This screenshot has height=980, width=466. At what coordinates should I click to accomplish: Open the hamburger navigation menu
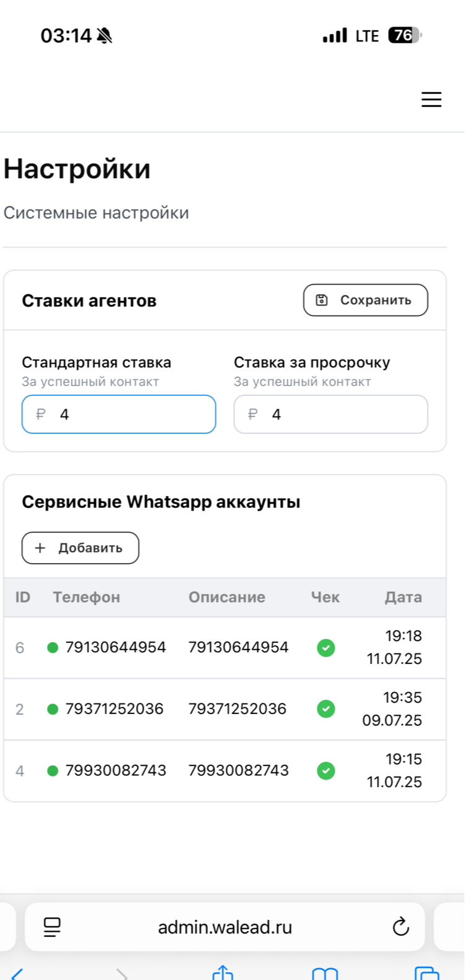[431, 100]
